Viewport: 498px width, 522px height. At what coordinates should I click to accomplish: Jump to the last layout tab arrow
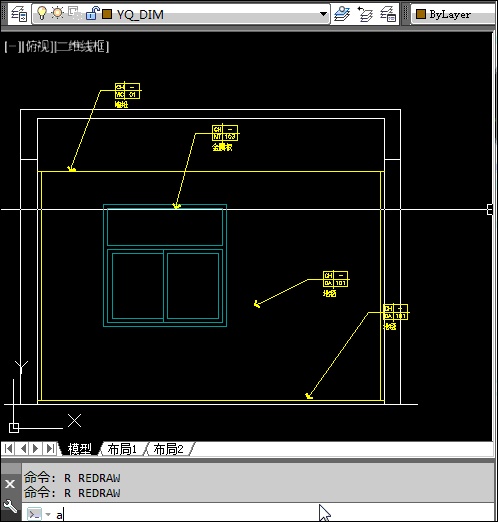click(50, 449)
